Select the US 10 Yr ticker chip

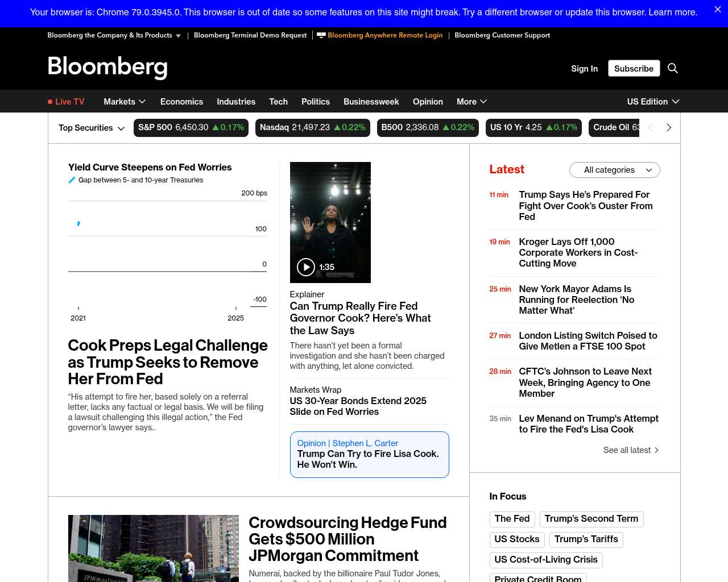click(x=534, y=128)
